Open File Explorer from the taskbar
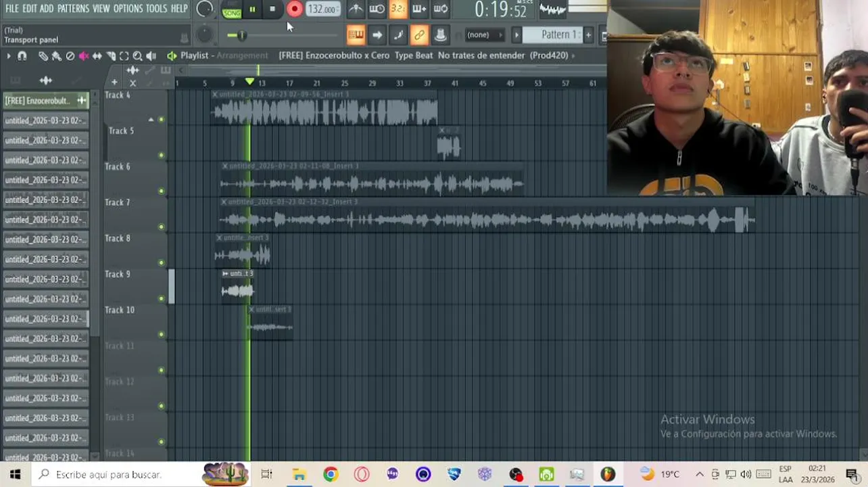868x487 pixels. point(299,474)
